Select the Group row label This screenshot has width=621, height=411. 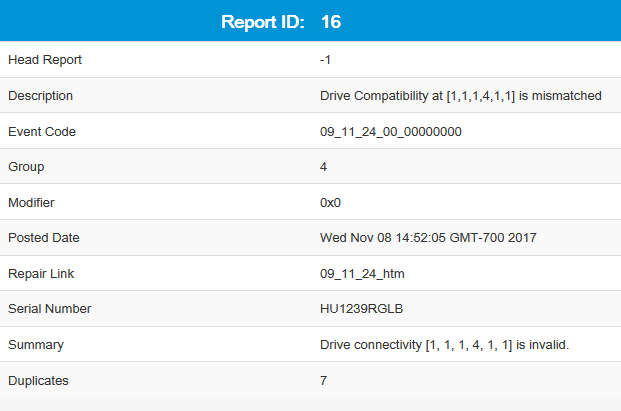(x=26, y=167)
